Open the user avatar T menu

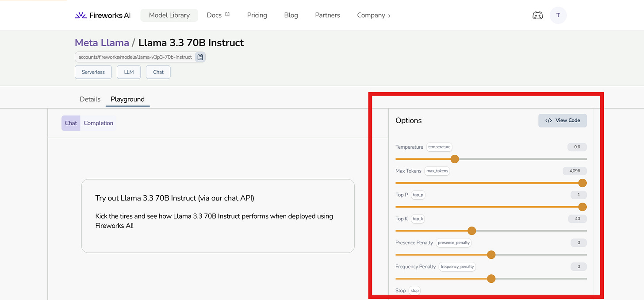[558, 15]
